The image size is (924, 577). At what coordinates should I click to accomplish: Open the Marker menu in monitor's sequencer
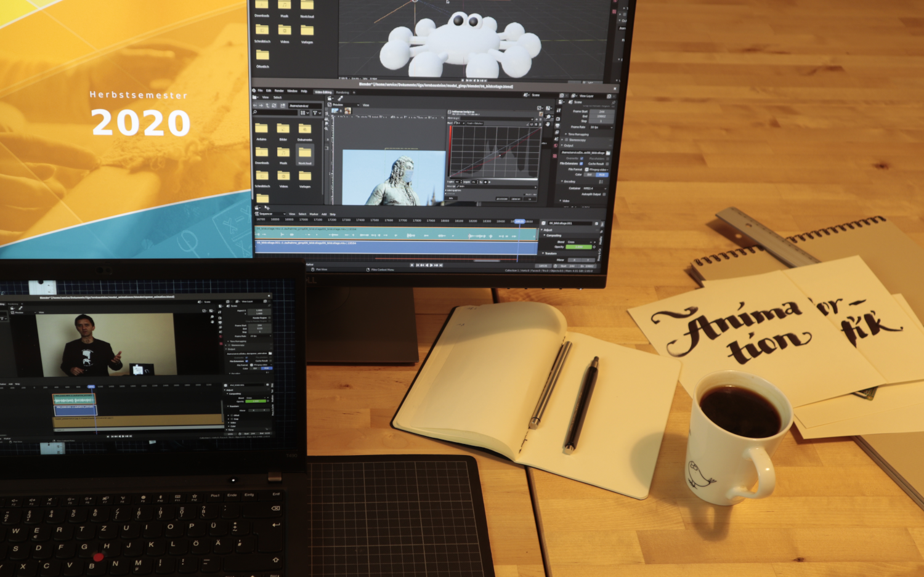[x=314, y=214]
